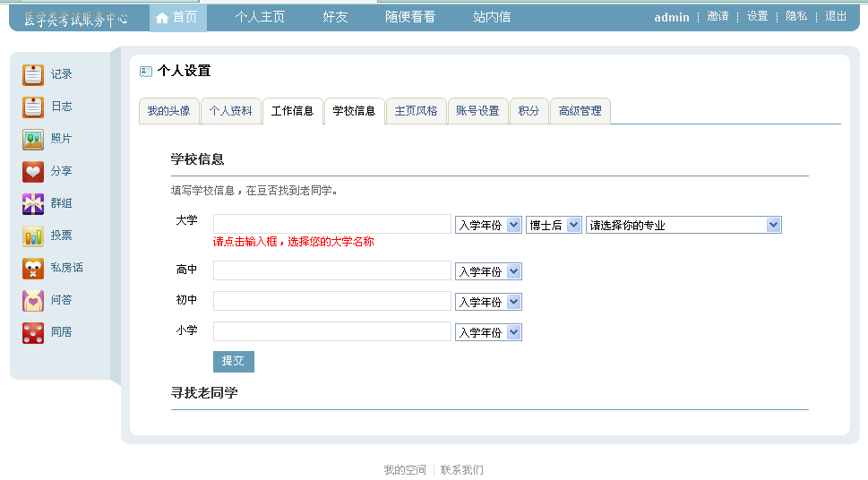Open the 照片 photo icon in sidebar

point(32,139)
